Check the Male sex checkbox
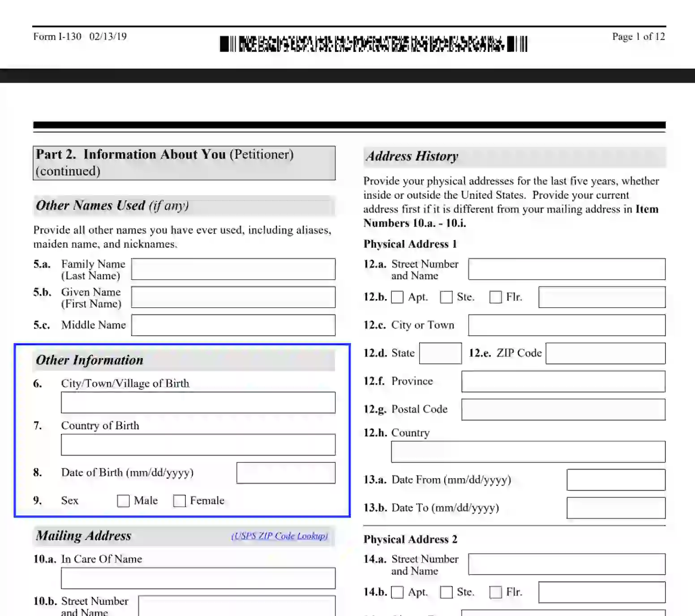 tap(123, 500)
